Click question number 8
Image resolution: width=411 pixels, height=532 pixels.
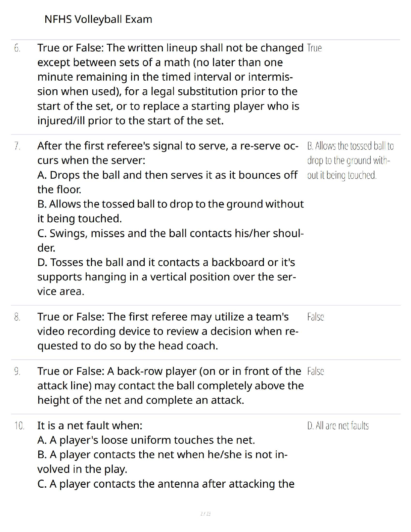pos(17,317)
